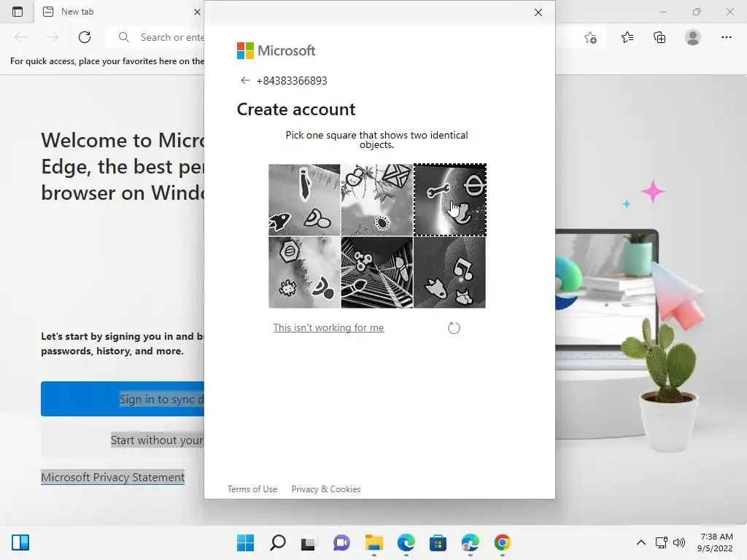The width and height of the screenshot is (747, 560).
Task: Open Edge Settings and more menu
Action: [x=726, y=37]
